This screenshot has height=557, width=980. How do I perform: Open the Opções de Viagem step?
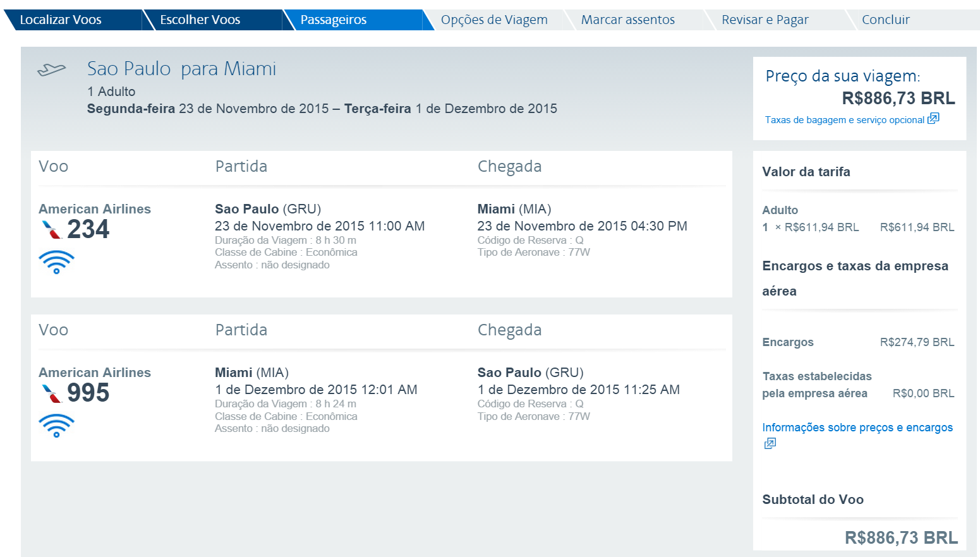pyautogui.click(x=494, y=20)
